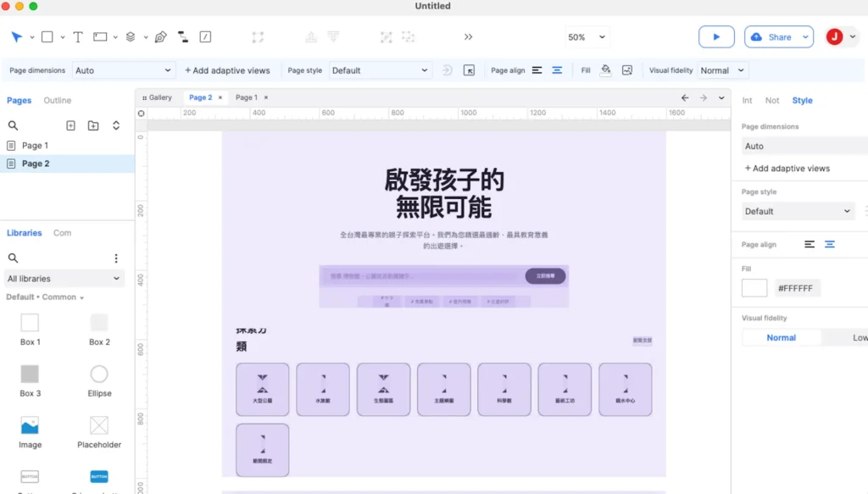This screenshot has height=494, width=868.
Task: Click the Layers stack icon in the toolbar
Action: (x=129, y=36)
